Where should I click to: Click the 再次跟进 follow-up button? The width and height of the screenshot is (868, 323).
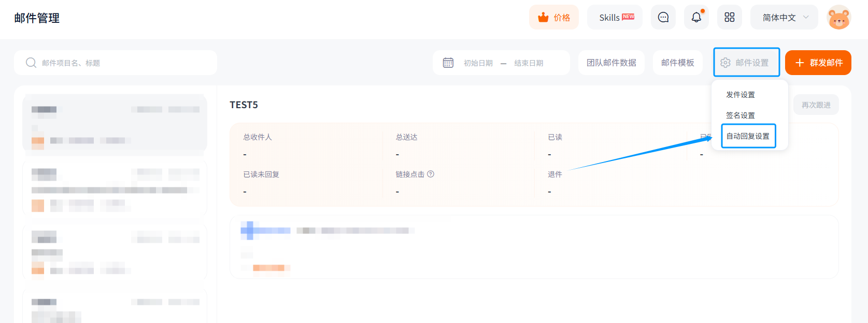tap(816, 105)
